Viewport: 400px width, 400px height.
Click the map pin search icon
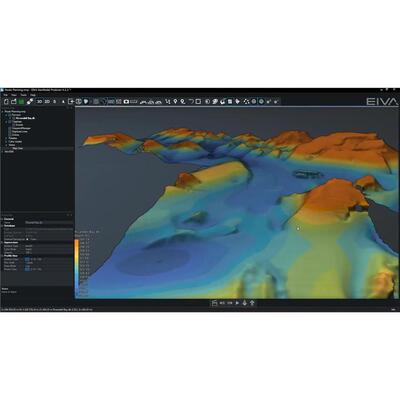183,101
